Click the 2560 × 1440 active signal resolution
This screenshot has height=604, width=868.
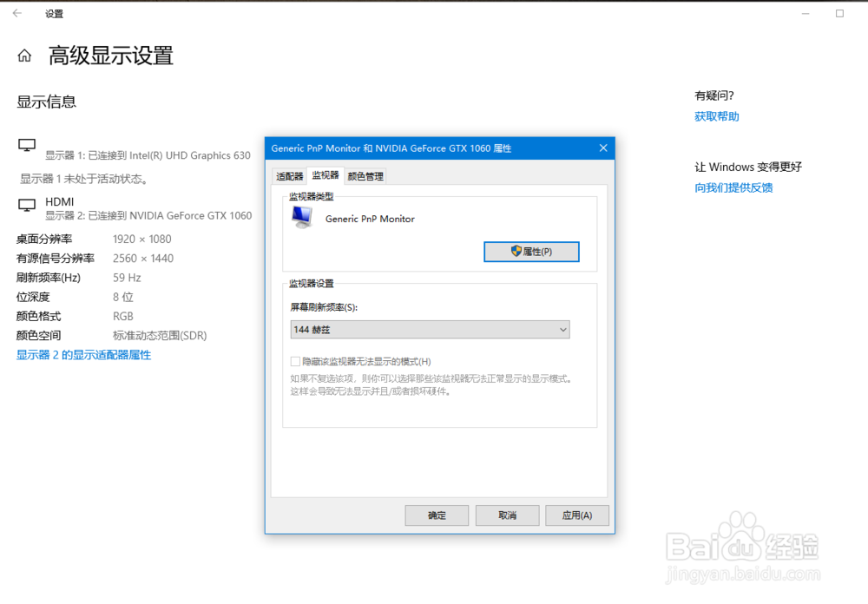(x=143, y=259)
